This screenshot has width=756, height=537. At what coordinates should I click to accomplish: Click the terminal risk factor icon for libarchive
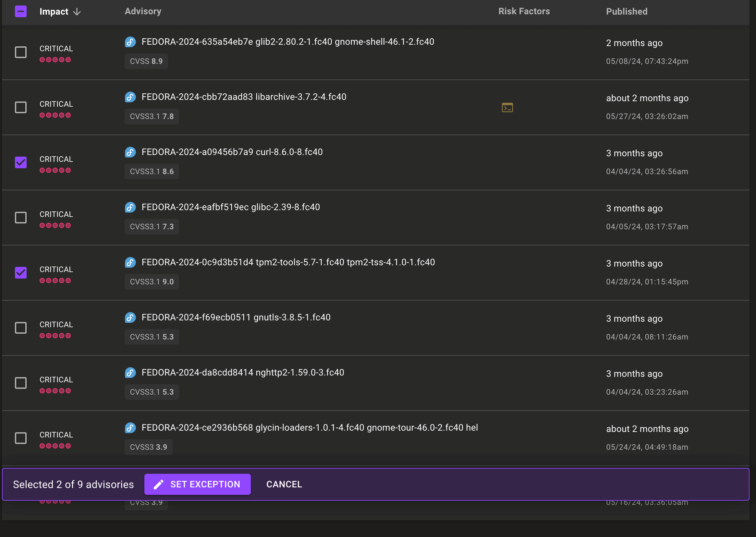(506, 107)
